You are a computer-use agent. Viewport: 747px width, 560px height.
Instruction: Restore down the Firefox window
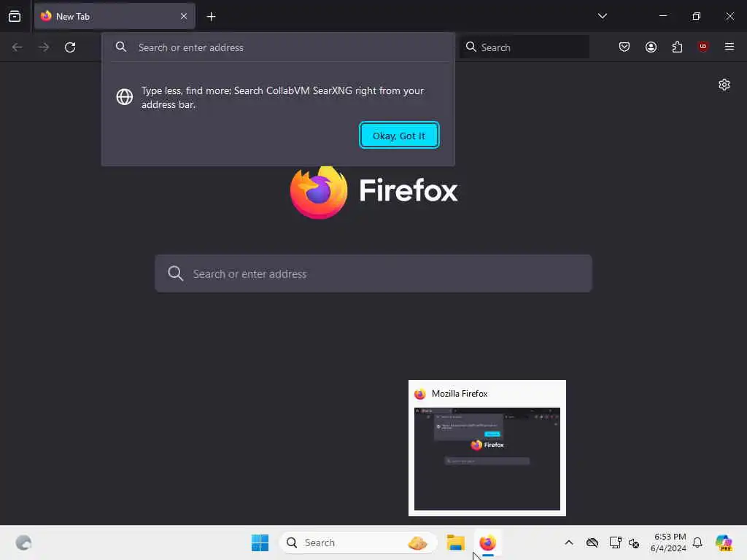click(x=697, y=16)
